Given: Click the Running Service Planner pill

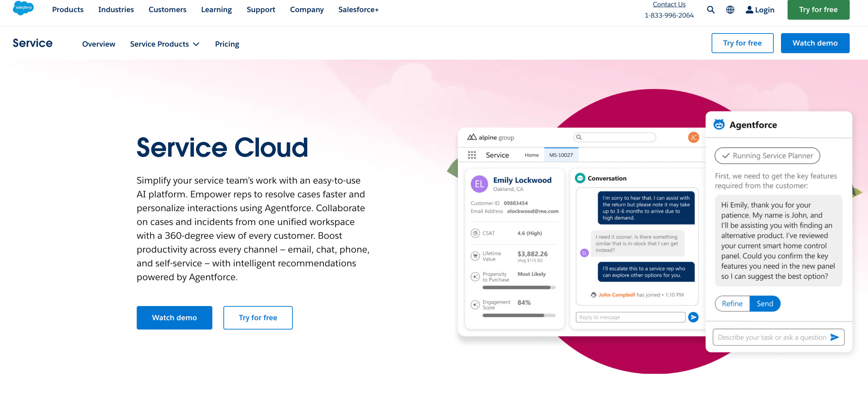Looking at the screenshot, I should coord(767,156).
